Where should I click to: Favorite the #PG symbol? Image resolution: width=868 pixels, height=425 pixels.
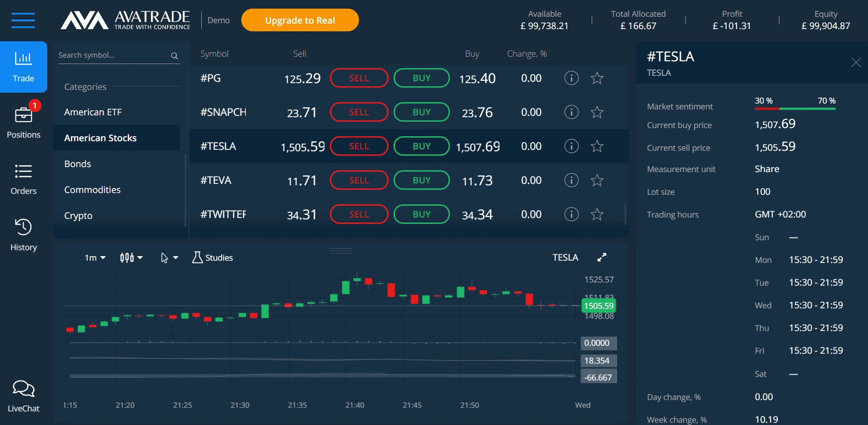(x=597, y=78)
